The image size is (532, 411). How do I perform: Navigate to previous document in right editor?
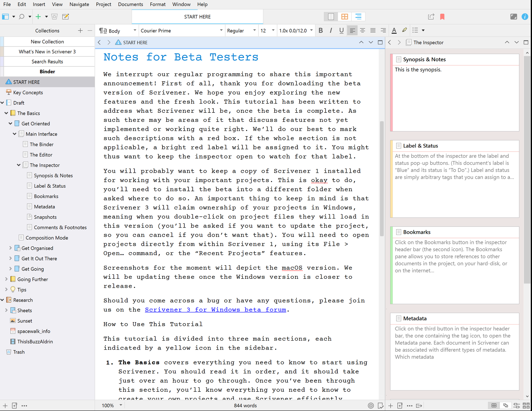(507, 42)
